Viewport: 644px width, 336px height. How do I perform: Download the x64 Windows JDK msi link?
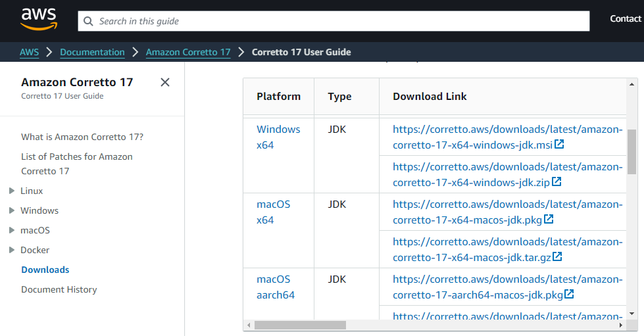(508, 137)
